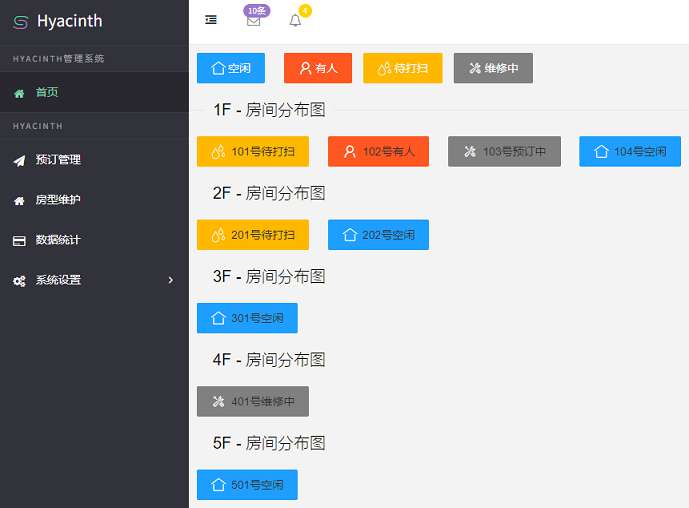Click the house icon for 房型维护
The height and width of the screenshot is (508, 689).
pos(19,201)
